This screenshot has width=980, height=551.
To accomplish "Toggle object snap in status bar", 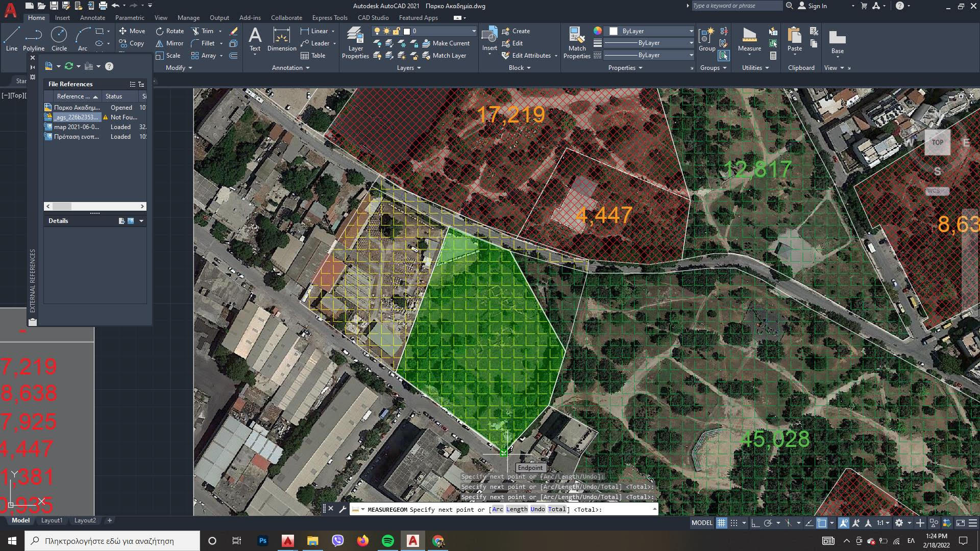I will pos(822,523).
